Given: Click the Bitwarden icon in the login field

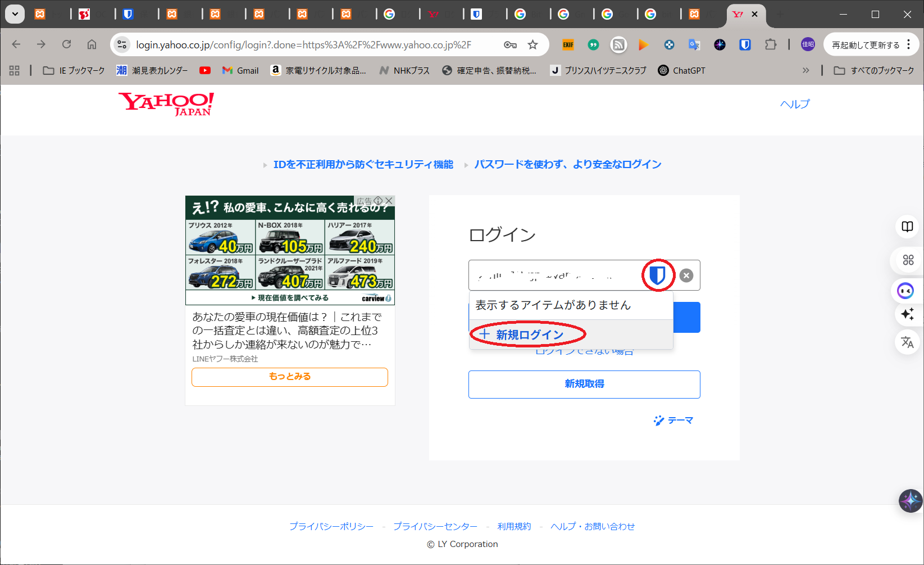Looking at the screenshot, I should (657, 275).
